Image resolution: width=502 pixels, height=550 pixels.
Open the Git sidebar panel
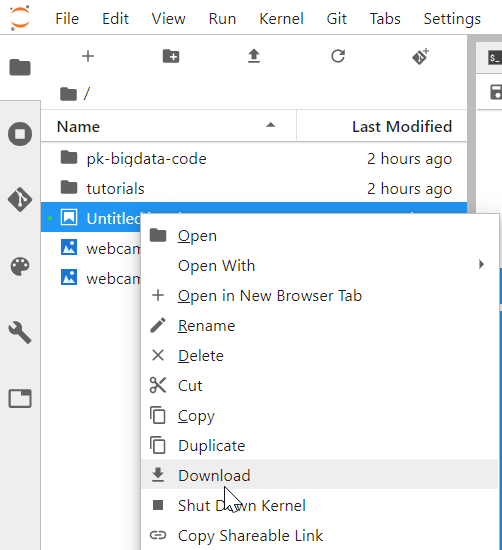[x=20, y=200]
